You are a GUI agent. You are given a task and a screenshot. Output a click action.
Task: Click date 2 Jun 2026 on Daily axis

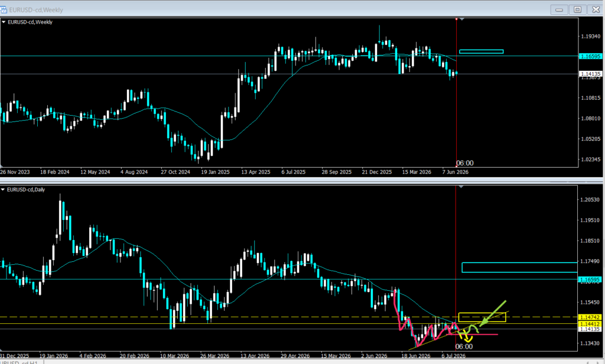(x=374, y=356)
